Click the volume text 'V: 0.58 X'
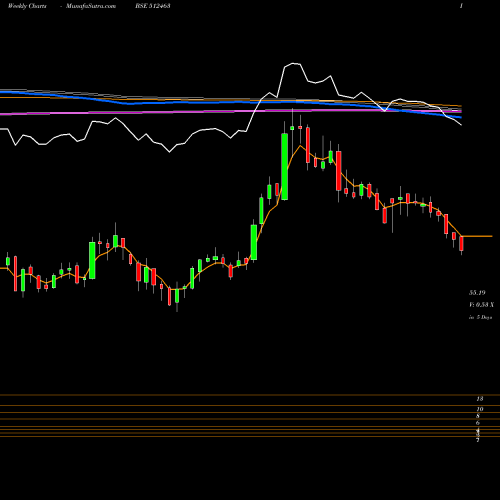Viewport: 500px width, 500px height. (x=481, y=305)
